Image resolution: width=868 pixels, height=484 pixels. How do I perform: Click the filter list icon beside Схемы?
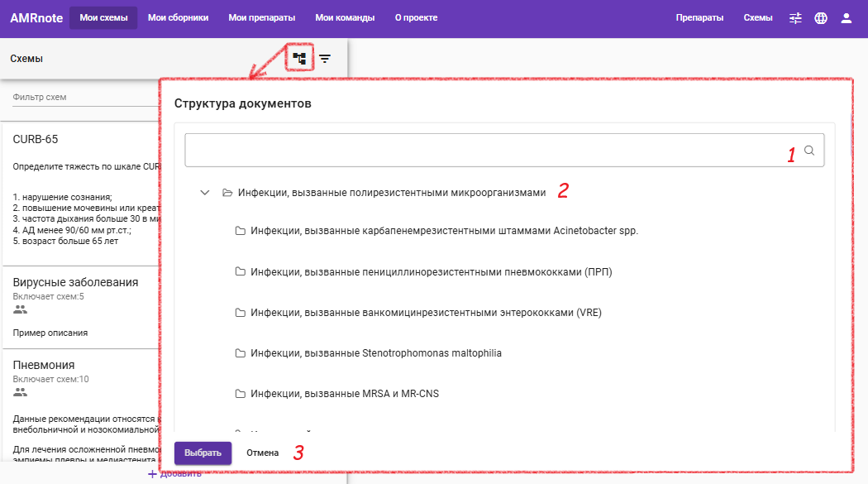click(325, 58)
